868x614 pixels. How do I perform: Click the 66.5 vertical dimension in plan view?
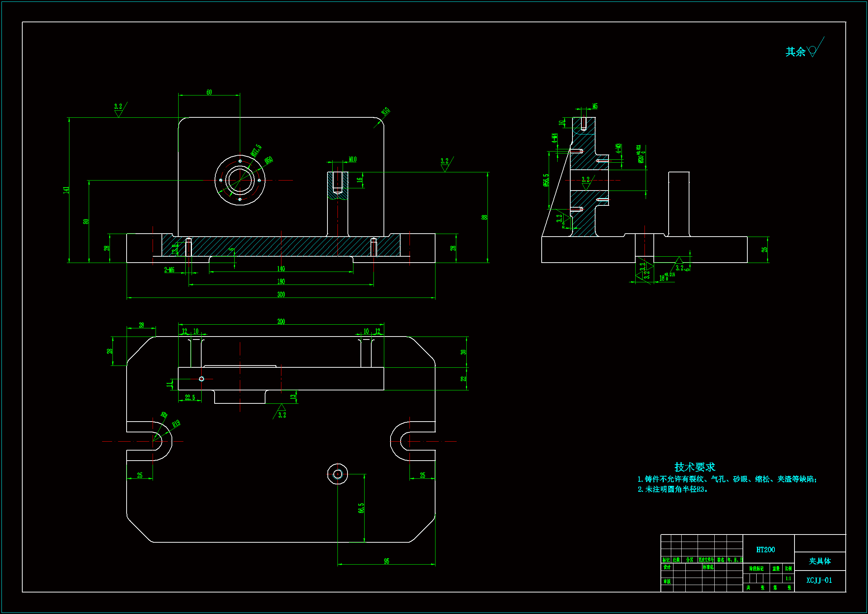pos(361,508)
